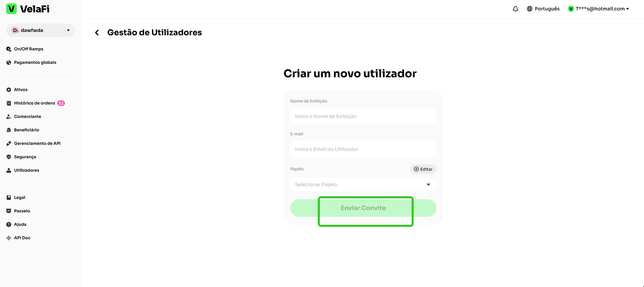Open Histórico de ordens in sidebar
The width and height of the screenshot is (644, 287).
point(34,103)
